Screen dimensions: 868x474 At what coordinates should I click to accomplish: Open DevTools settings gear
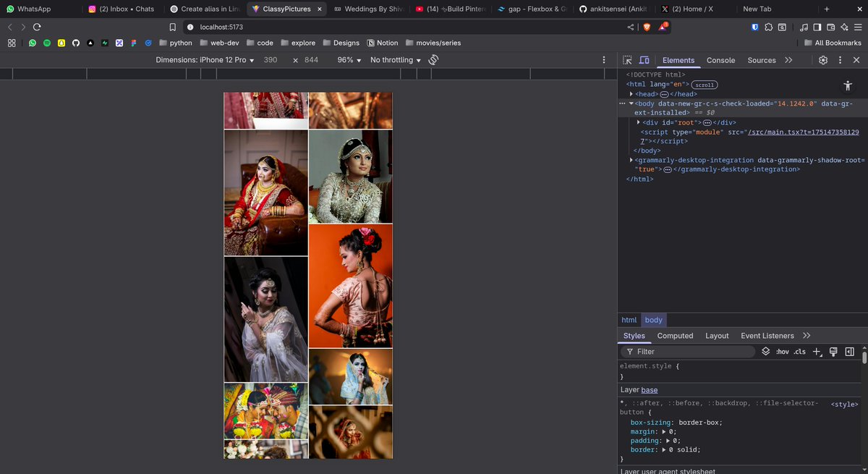[823, 60]
